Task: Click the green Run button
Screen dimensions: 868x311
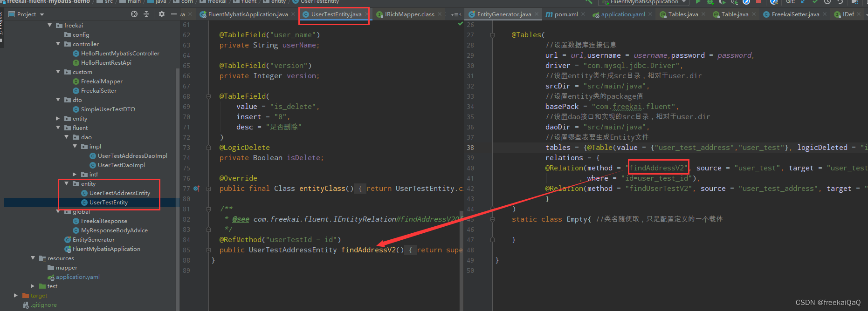Action: [x=698, y=2]
